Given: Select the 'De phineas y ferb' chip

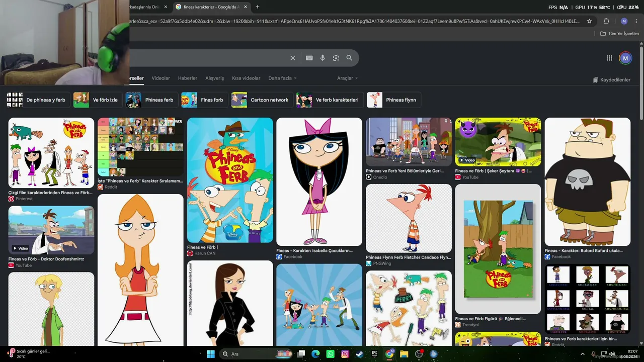Looking at the screenshot, I should point(38,100).
